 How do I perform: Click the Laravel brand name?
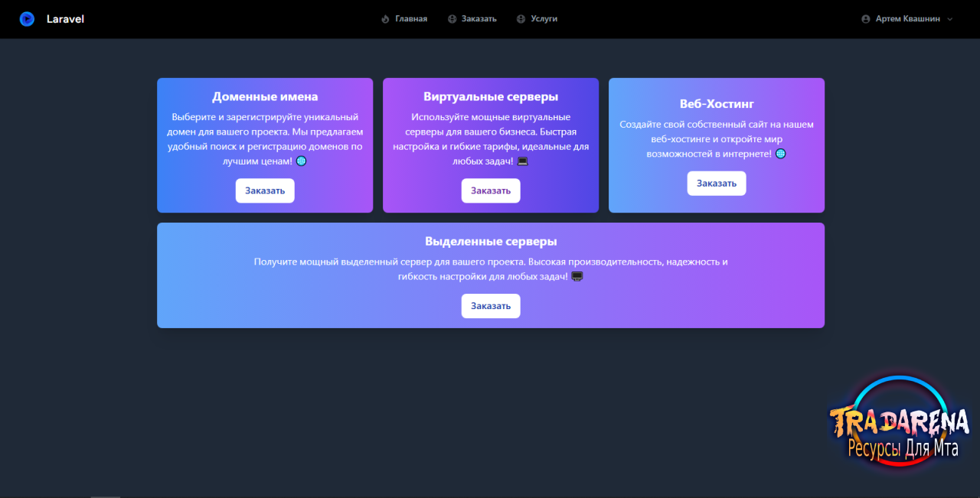point(65,19)
